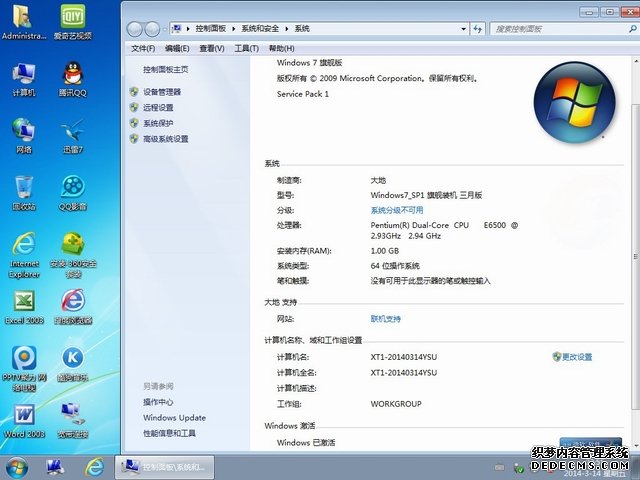Viewport: 640px width, 480px height.
Task: Refresh the address bar location
Action: point(477,29)
